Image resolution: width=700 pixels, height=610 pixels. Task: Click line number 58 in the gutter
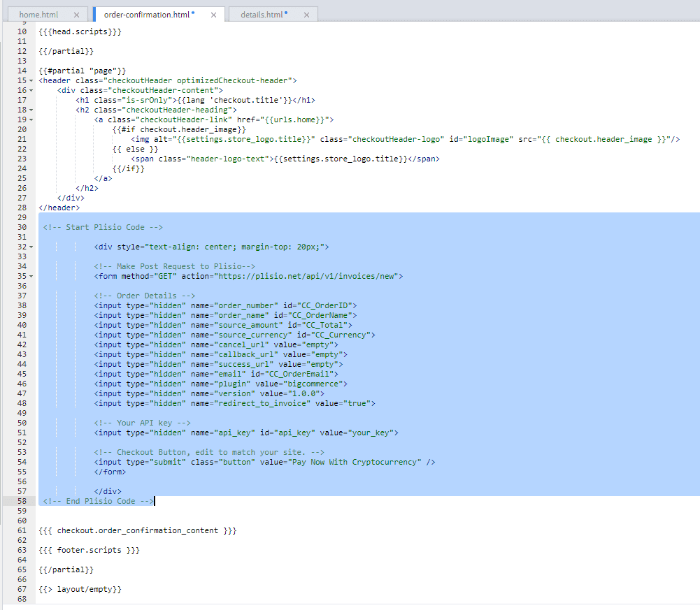[22, 501]
